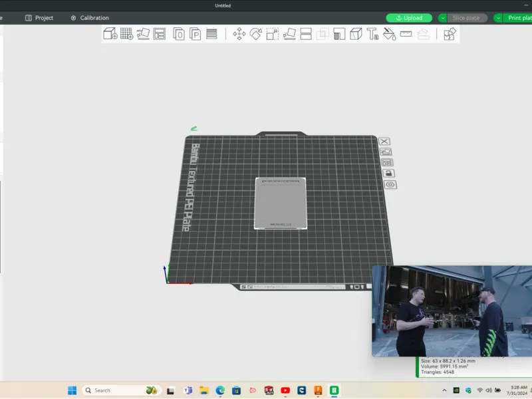
Task: Activate the Scale tool
Action: click(273, 34)
